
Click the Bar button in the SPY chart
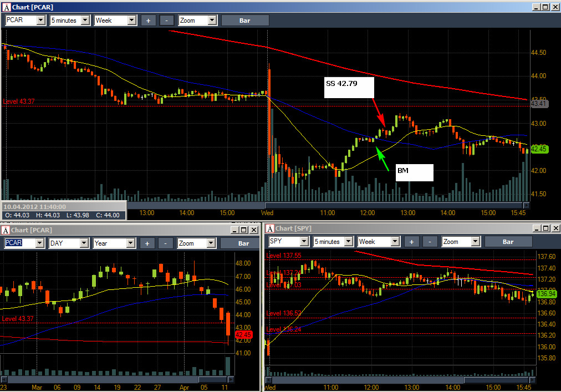508,242
